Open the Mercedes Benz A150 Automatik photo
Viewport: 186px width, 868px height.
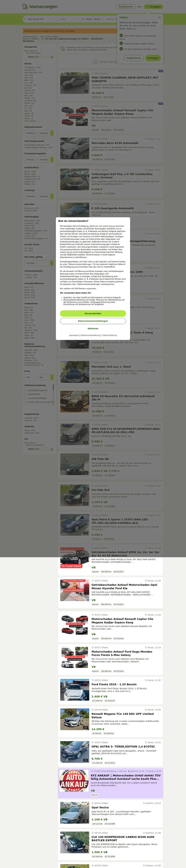[75, 148]
